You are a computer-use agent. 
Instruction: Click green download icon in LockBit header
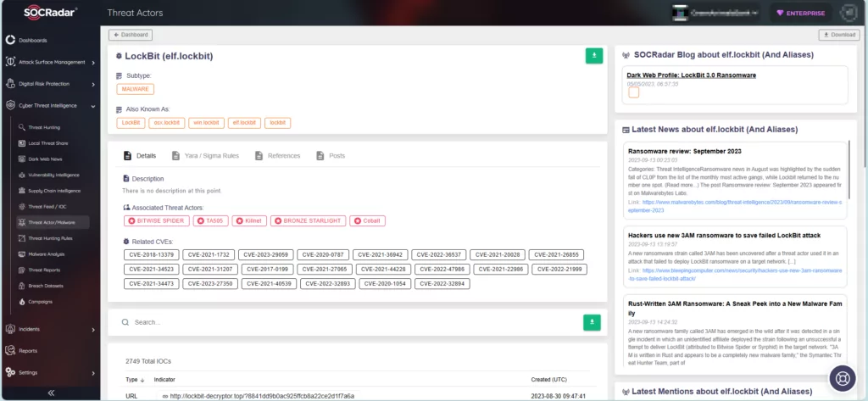594,56
